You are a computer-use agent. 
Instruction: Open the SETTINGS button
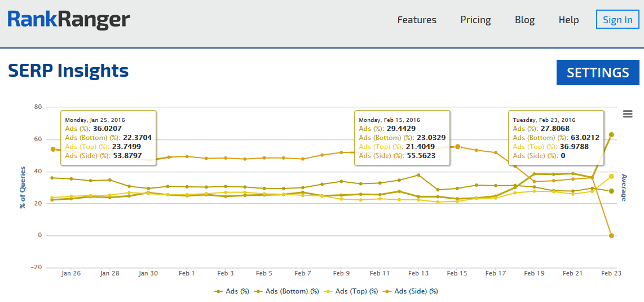pyautogui.click(x=598, y=73)
